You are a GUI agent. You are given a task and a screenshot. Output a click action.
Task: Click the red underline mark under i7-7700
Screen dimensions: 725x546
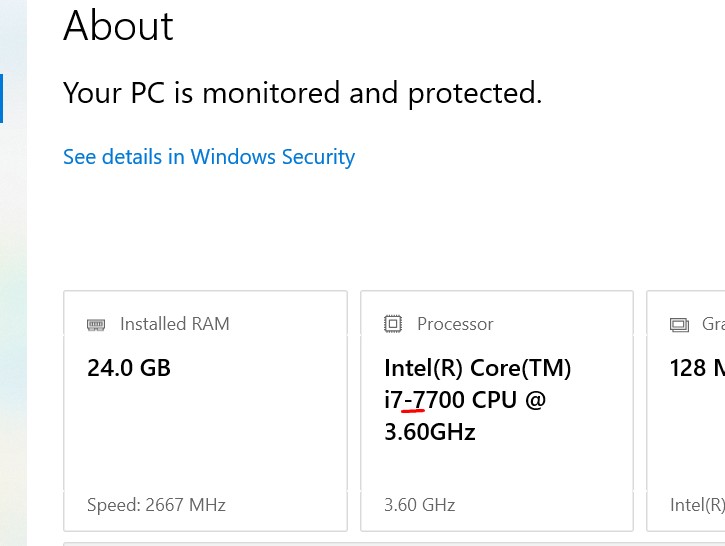(413, 410)
